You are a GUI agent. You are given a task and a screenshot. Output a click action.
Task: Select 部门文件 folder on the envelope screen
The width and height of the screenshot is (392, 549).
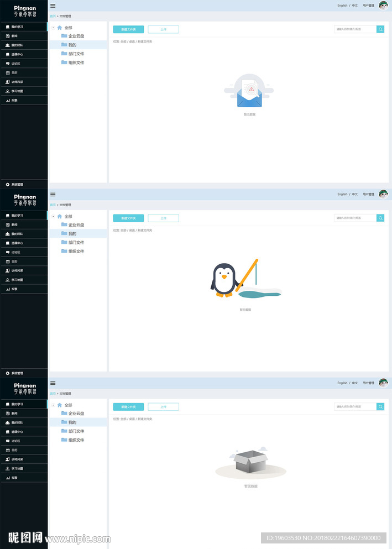(73, 54)
